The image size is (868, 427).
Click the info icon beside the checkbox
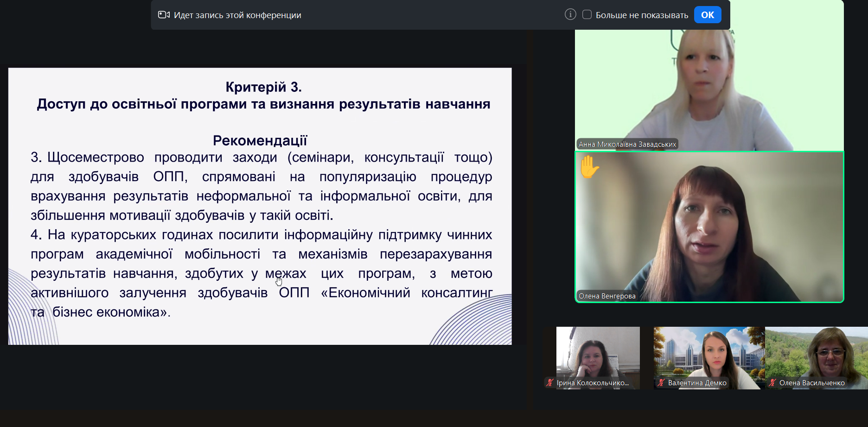570,15
